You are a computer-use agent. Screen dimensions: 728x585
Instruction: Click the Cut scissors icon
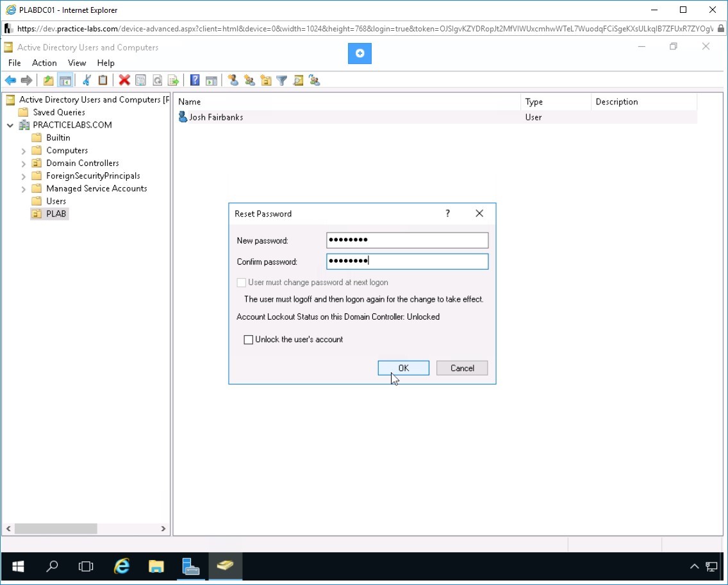pyautogui.click(x=87, y=80)
